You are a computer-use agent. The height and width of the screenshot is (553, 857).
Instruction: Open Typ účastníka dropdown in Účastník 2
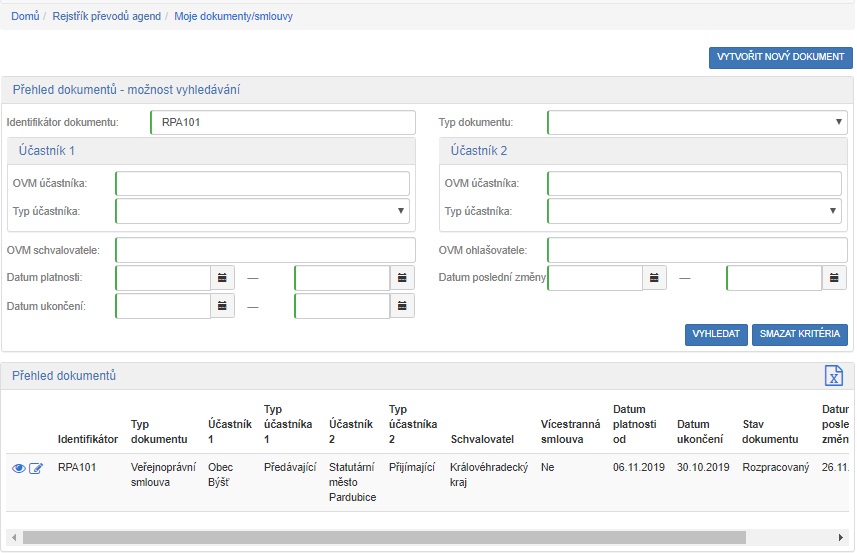pos(694,211)
